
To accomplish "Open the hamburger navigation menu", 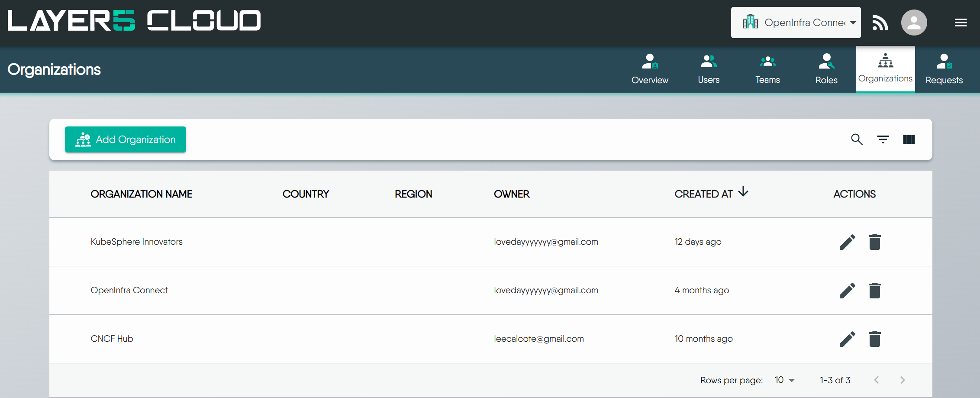I will point(961,23).
